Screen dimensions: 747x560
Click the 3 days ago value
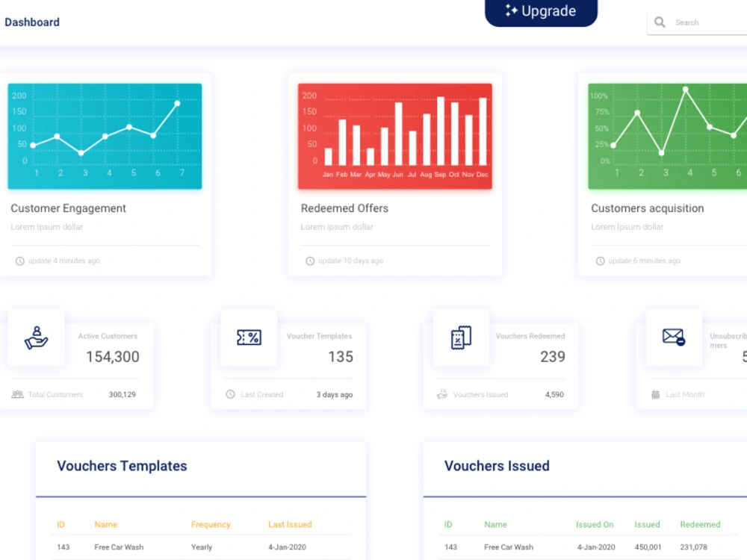coord(335,394)
